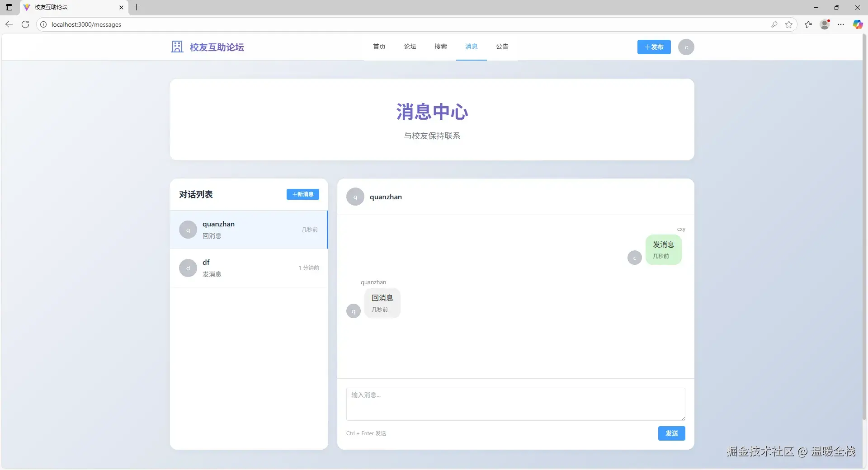The width and height of the screenshot is (868, 470).
Task: Open the df conversation
Action: pyautogui.click(x=249, y=268)
